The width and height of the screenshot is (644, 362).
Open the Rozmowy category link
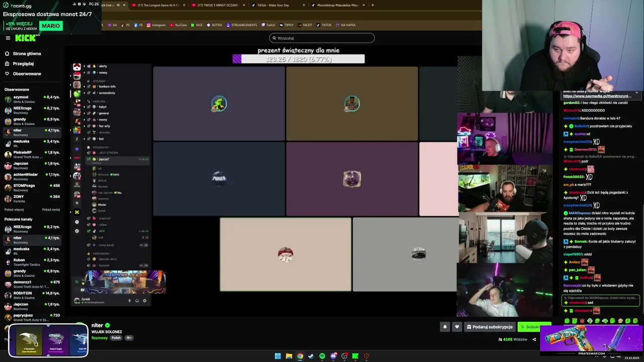[100, 338]
